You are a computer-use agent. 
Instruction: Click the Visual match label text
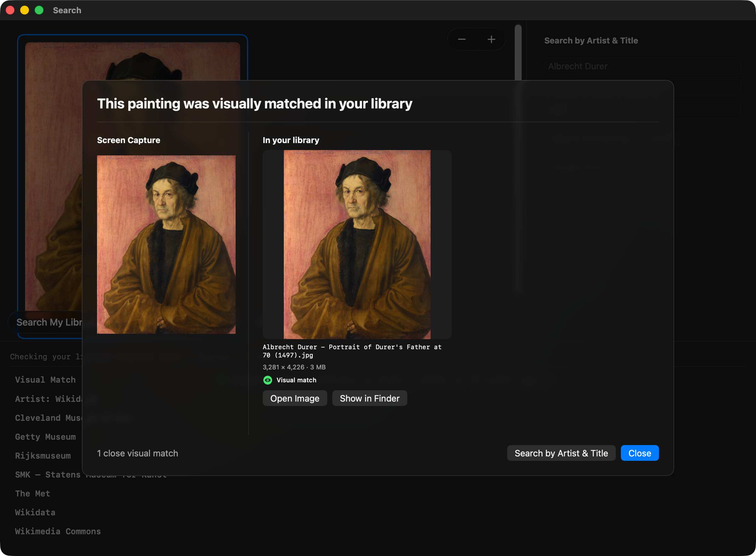point(296,380)
